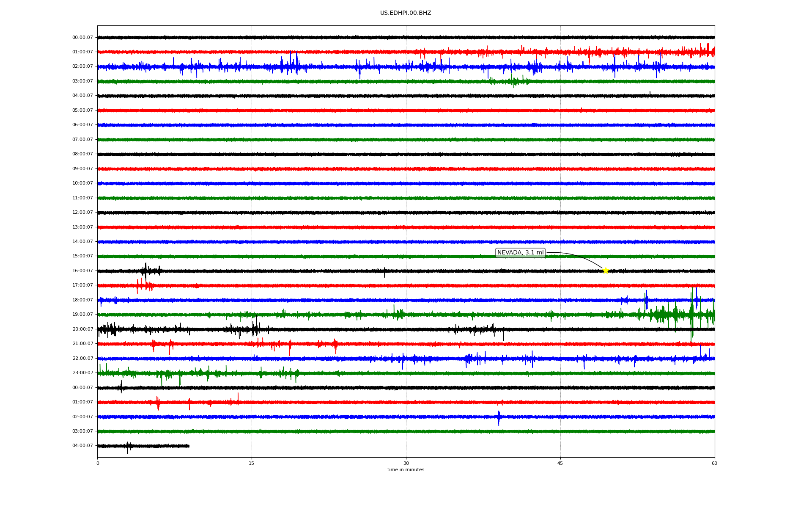Viewport: 812px width, 508px height.
Task: Click the 02:00:07 label near top
Action: tap(82, 66)
